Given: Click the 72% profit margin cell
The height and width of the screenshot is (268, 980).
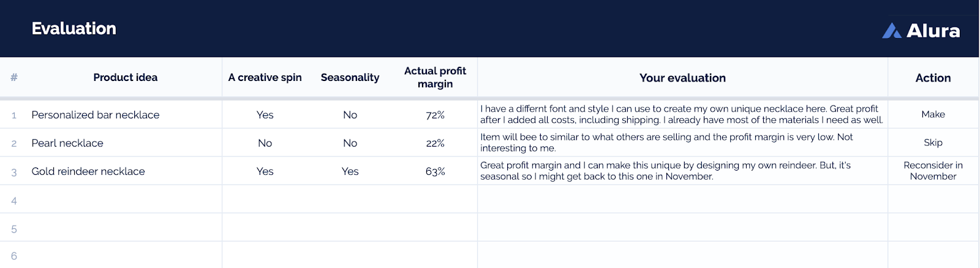Looking at the screenshot, I should point(435,115).
